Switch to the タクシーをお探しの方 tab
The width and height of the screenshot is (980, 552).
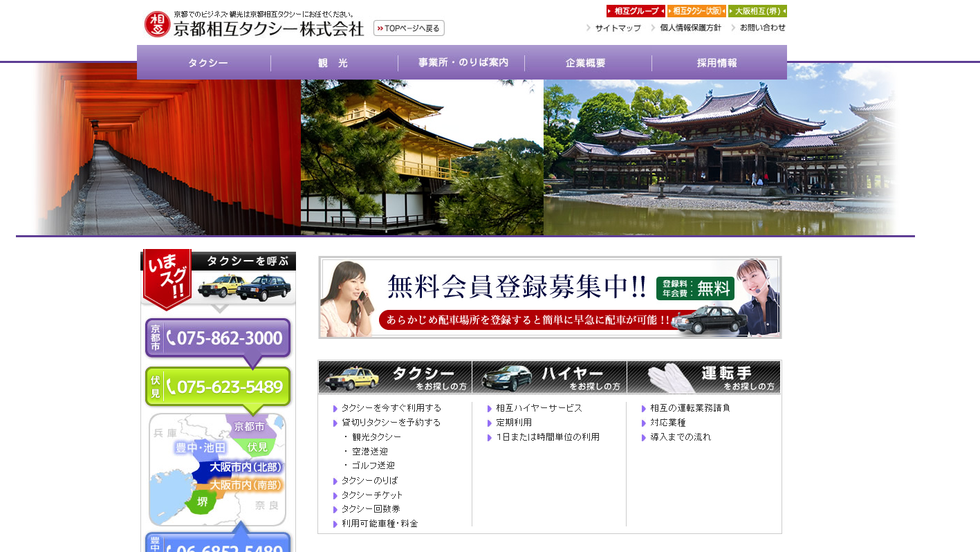(395, 377)
